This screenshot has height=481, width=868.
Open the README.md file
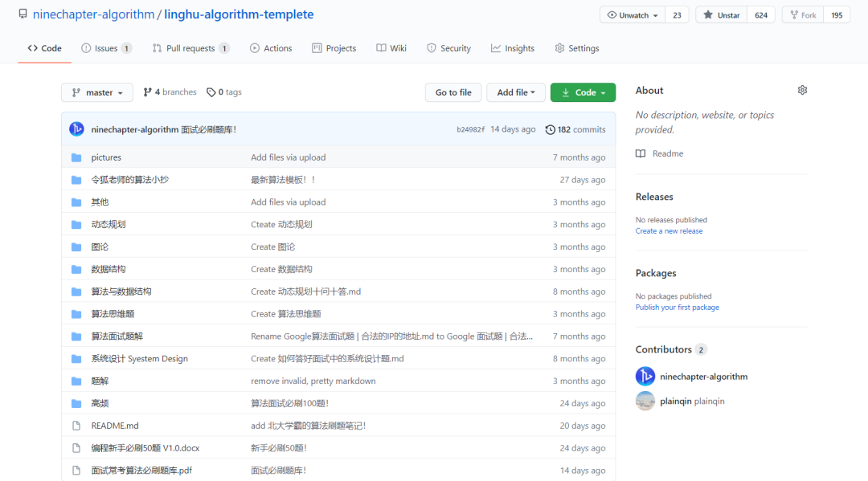tap(115, 426)
